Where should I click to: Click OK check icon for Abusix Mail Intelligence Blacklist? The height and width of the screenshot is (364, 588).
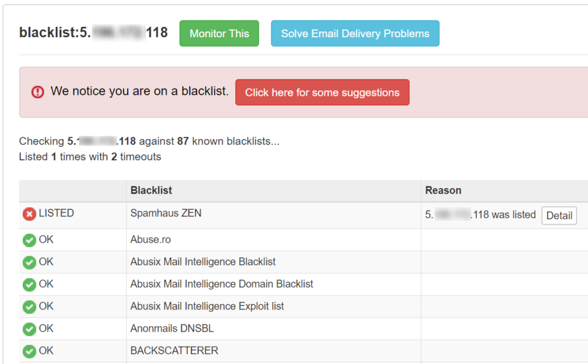[29, 263]
